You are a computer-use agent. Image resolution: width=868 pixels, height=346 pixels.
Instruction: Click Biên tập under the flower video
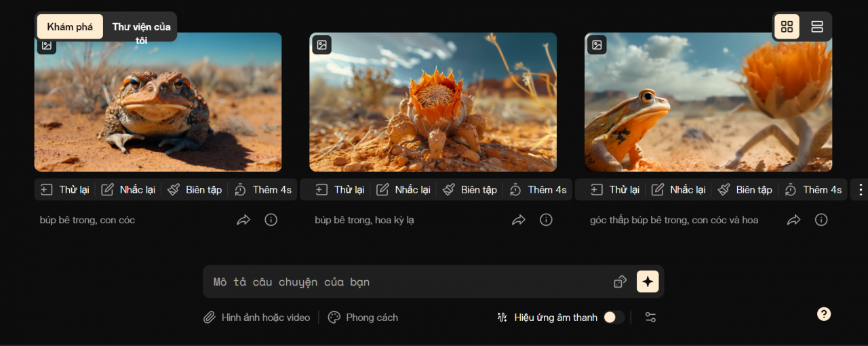coord(470,189)
